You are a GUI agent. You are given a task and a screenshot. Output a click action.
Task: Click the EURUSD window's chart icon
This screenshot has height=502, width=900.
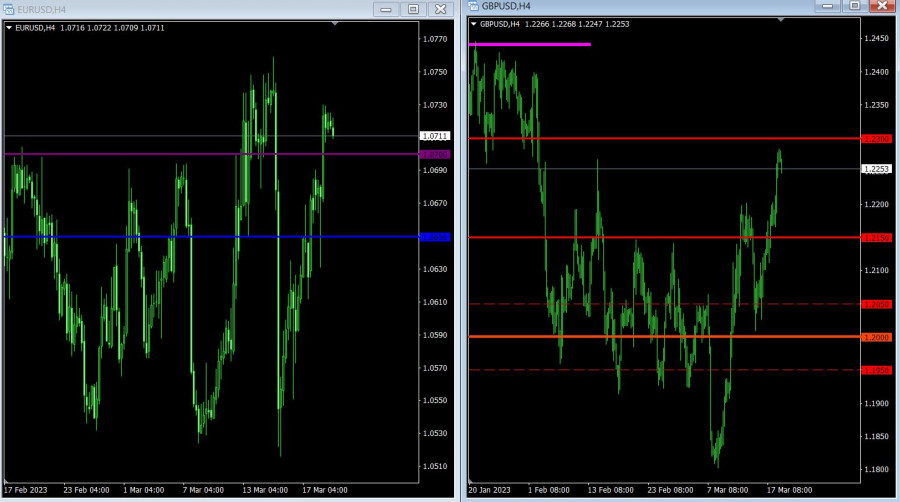[8, 8]
